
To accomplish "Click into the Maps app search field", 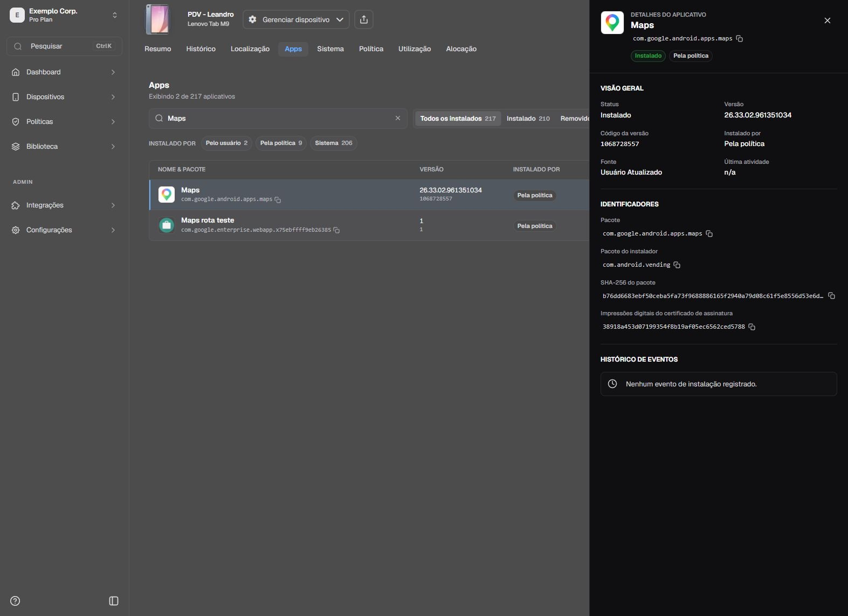I will point(278,119).
